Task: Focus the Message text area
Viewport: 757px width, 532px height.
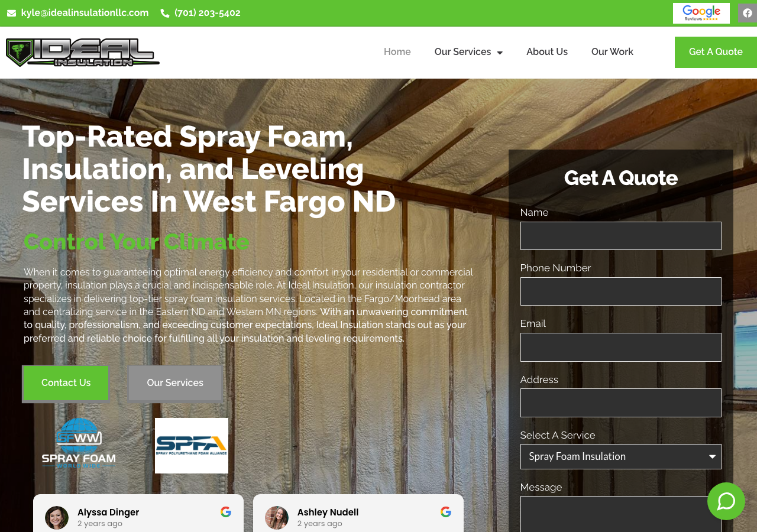Action: coord(620,514)
